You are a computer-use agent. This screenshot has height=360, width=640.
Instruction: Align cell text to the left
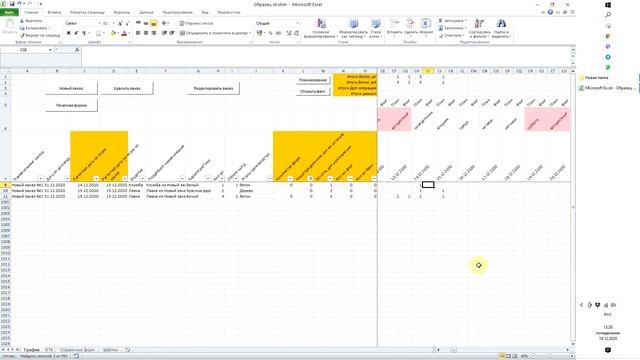tap(138, 33)
